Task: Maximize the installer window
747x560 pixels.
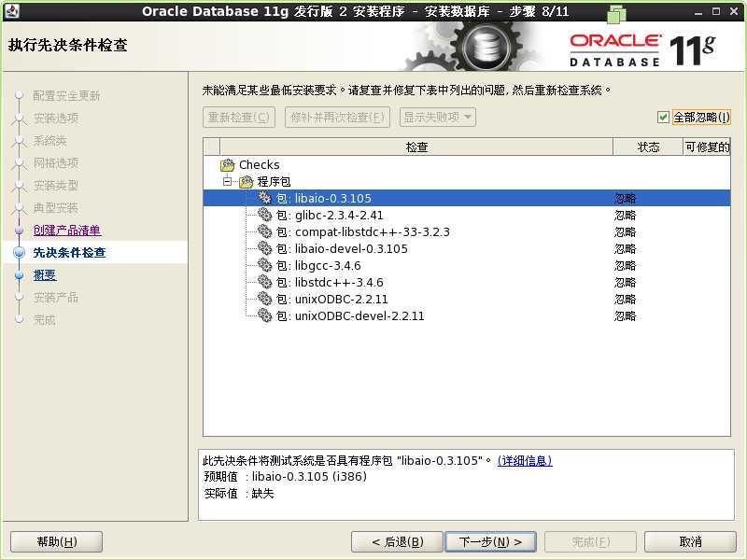Action: (x=715, y=11)
